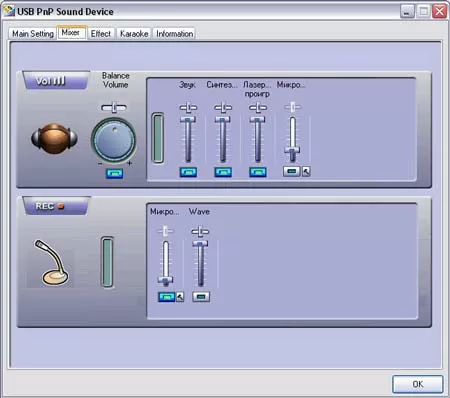The width and height of the screenshot is (450, 398).
Task: Click the Vol playback panel header
Action: pos(56,80)
